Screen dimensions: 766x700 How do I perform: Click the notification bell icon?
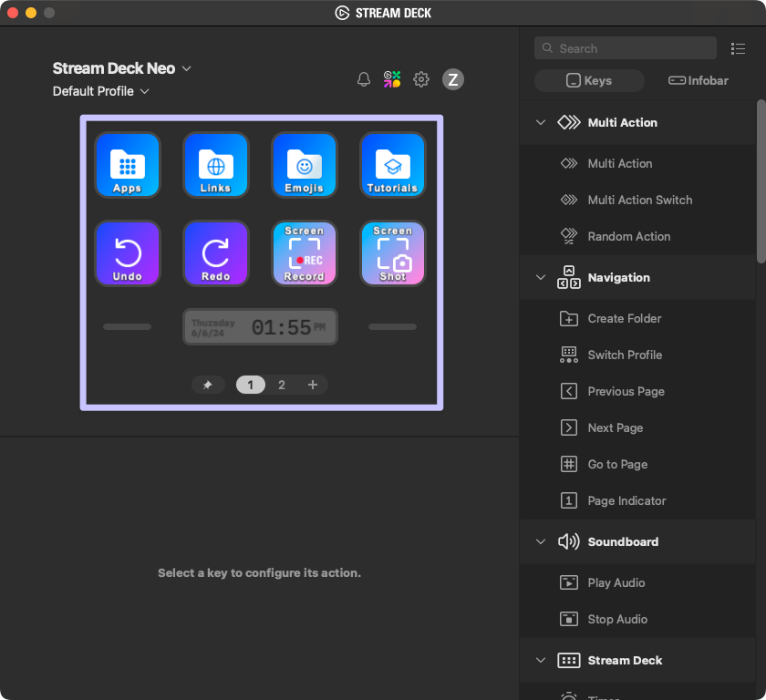364,79
